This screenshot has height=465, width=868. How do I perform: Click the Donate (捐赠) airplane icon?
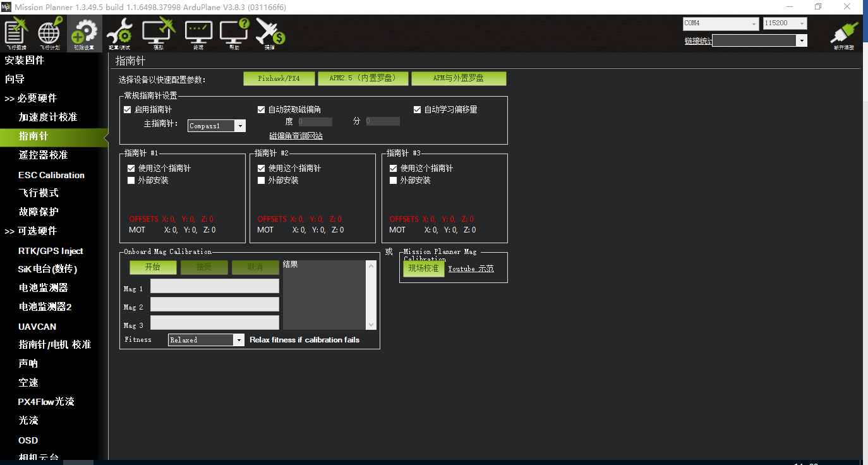(x=270, y=33)
